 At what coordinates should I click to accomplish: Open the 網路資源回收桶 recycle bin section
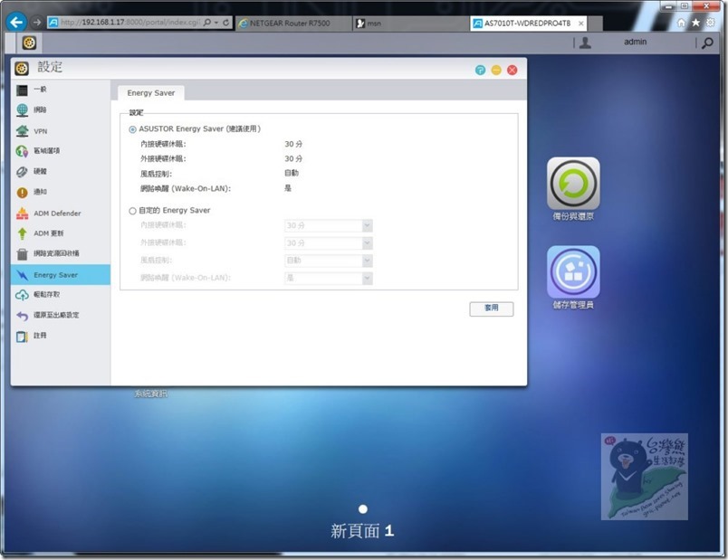[x=61, y=254]
